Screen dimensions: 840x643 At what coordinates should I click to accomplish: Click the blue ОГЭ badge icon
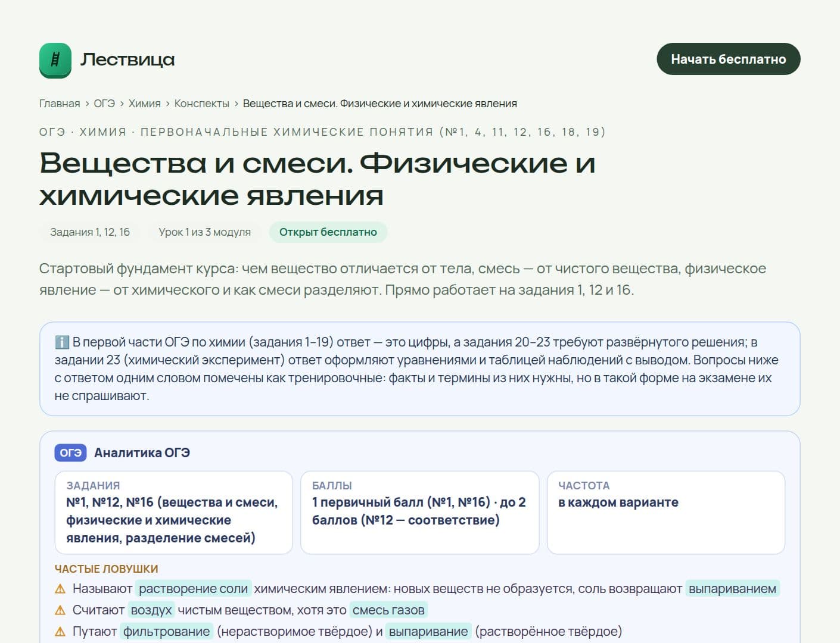click(x=71, y=452)
